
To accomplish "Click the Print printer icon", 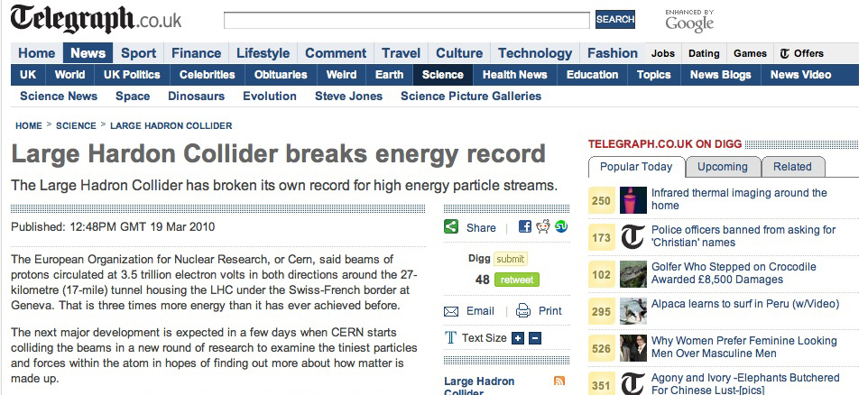I will [523, 310].
